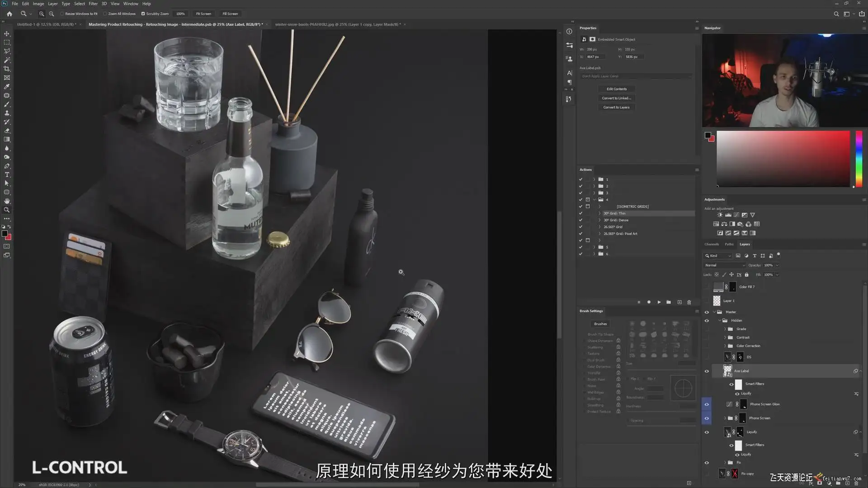This screenshot has height=488, width=868.
Task: Delete action using trash icon
Action: tap(689, 302)
